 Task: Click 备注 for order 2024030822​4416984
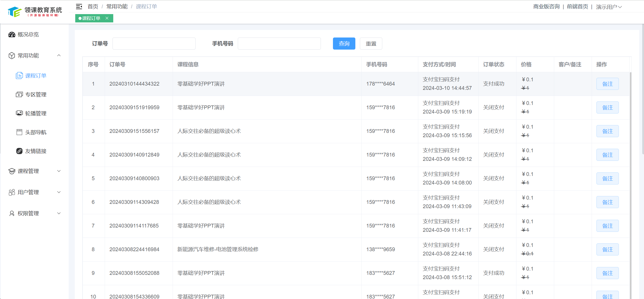tap(607, 249)
